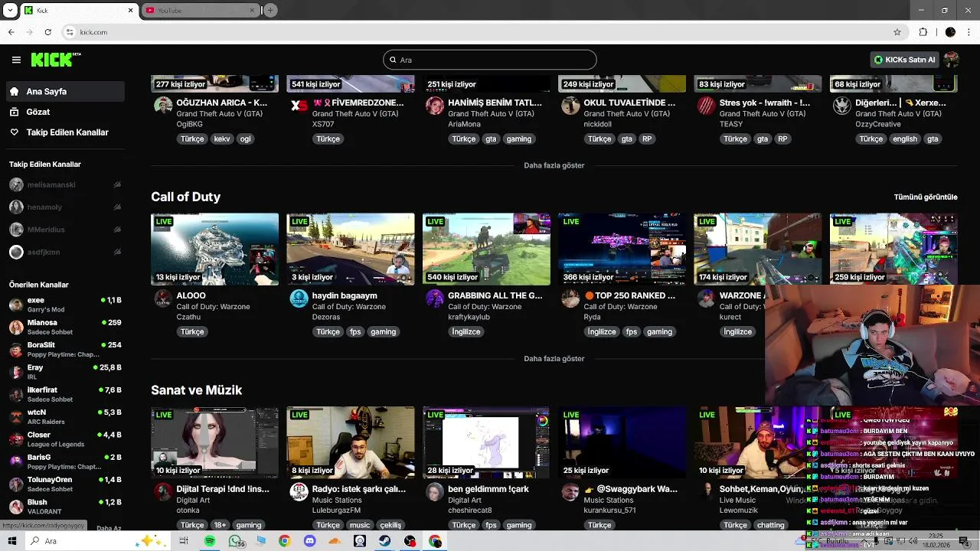Collapse the sidebar with the hamburger menu icon

16,60
